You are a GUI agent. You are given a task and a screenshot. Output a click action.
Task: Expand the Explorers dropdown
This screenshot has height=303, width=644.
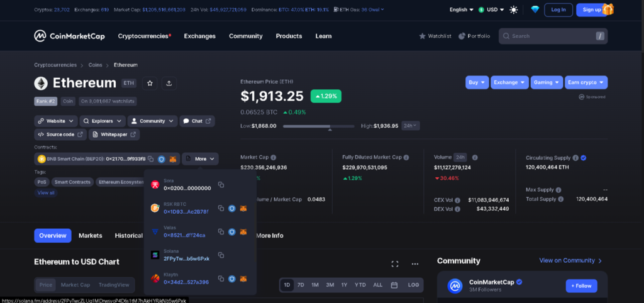point(103,121)
